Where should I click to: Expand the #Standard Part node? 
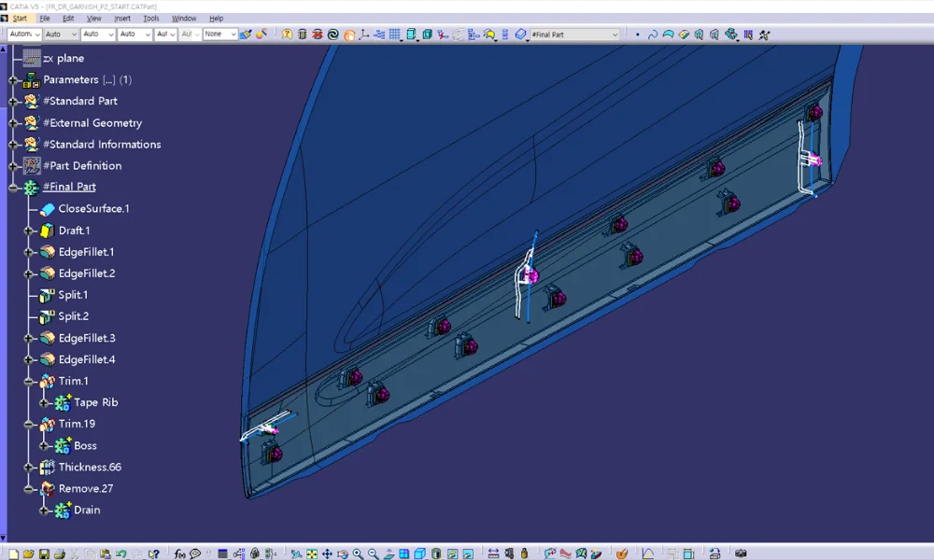point(13,102)
